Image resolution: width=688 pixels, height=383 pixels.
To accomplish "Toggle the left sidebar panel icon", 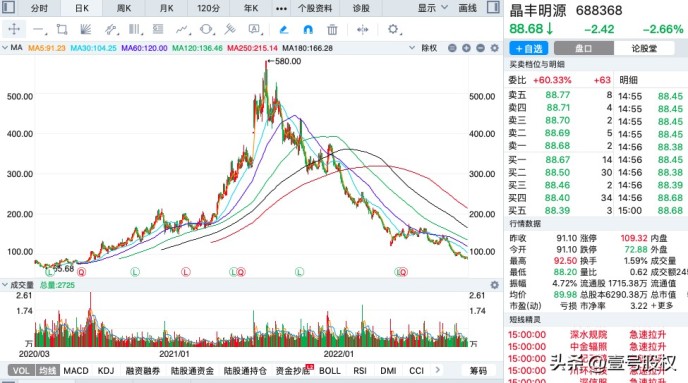I will tap(8, 7).
